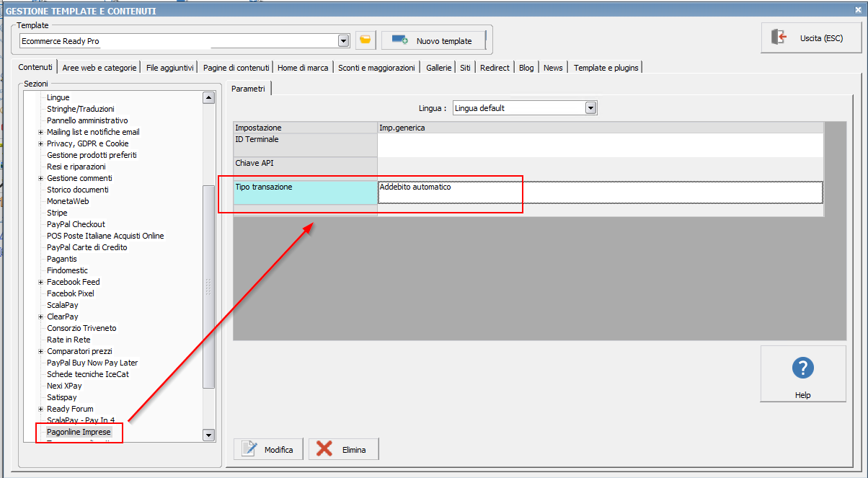Select Stringhe/Traduzioni in sections tree
The image size is (868, 478).
tap(81, 109)
